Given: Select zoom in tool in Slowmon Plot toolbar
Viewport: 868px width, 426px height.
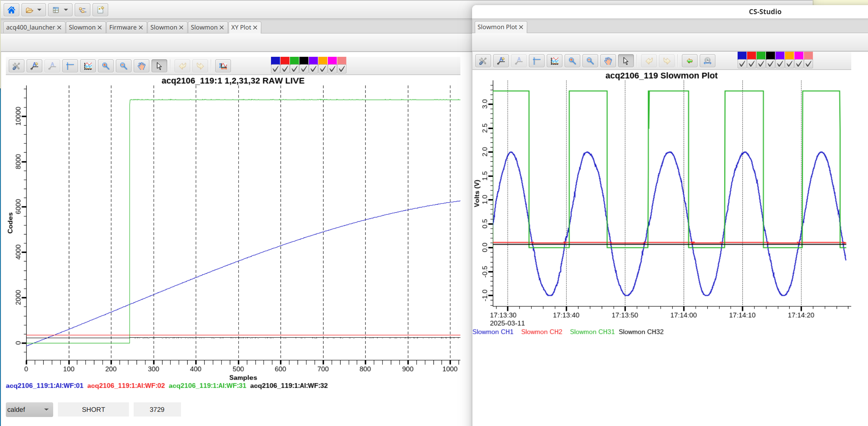Looking at the screenshot, I should coord(572,61).
